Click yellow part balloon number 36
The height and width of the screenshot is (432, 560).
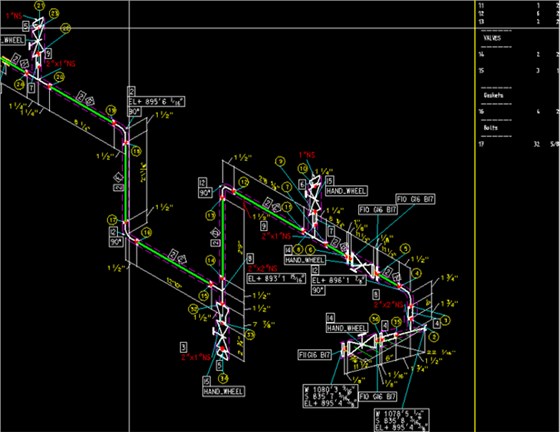pos(375,319)
